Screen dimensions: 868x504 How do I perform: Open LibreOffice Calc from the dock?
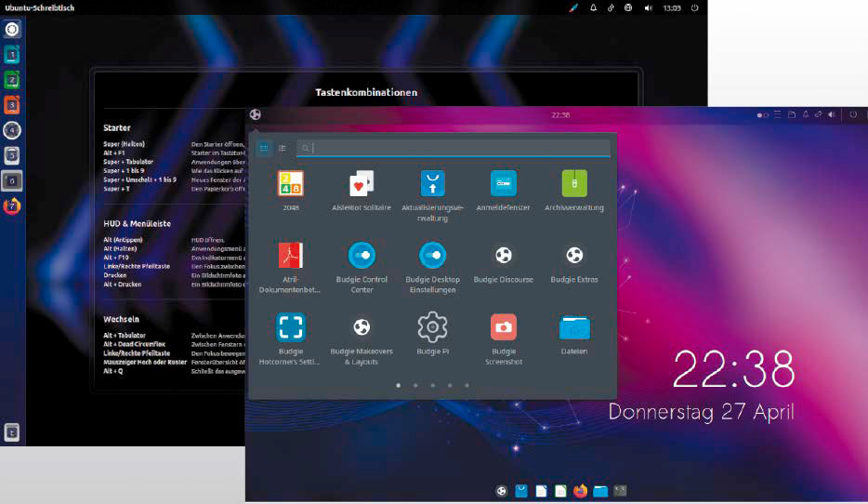pyautogui.click(x=560, y=491)
